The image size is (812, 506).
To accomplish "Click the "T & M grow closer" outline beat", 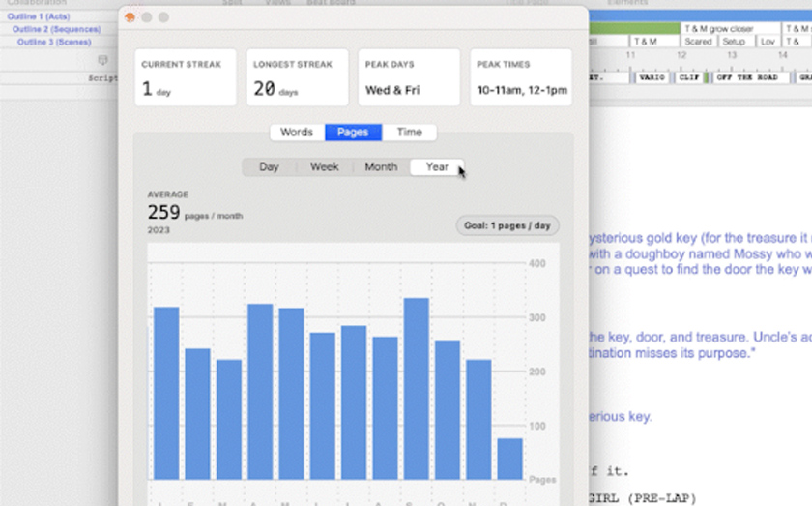I will click(719, 30).
